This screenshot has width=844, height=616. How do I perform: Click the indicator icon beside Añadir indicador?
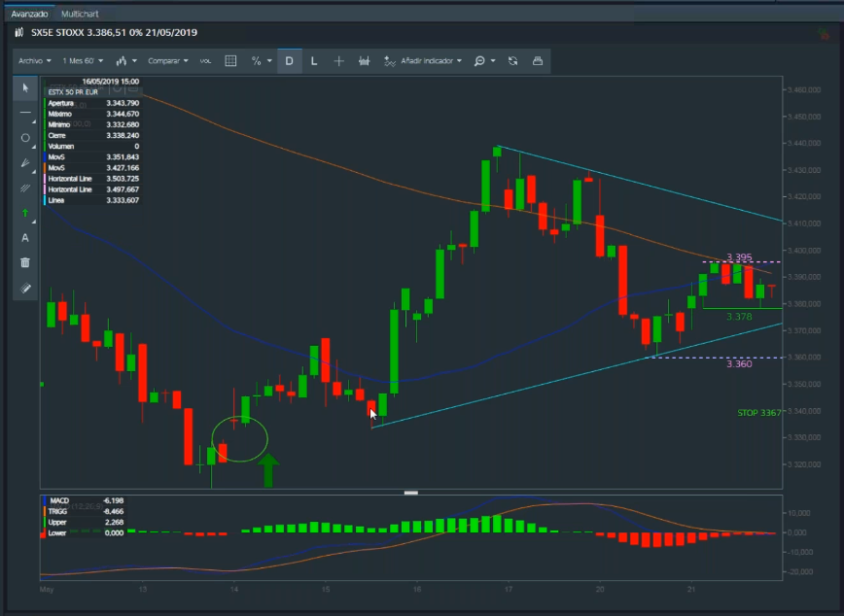[x=390, y=61]
